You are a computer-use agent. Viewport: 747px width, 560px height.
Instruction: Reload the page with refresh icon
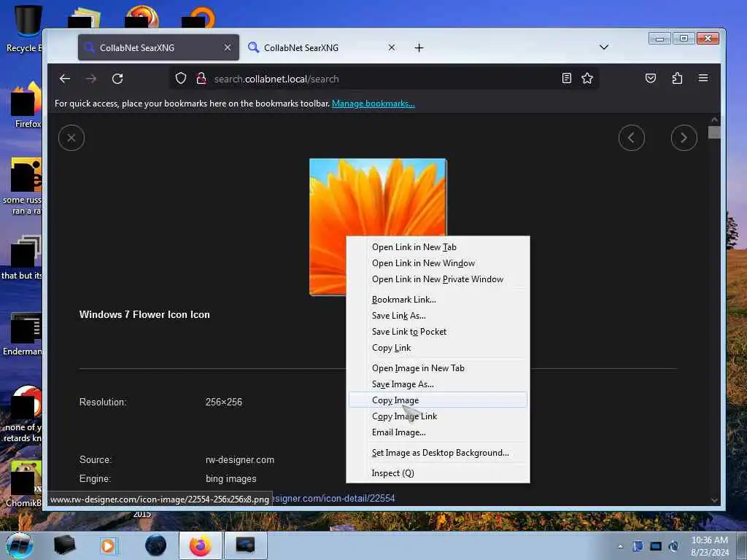[117, 79]
